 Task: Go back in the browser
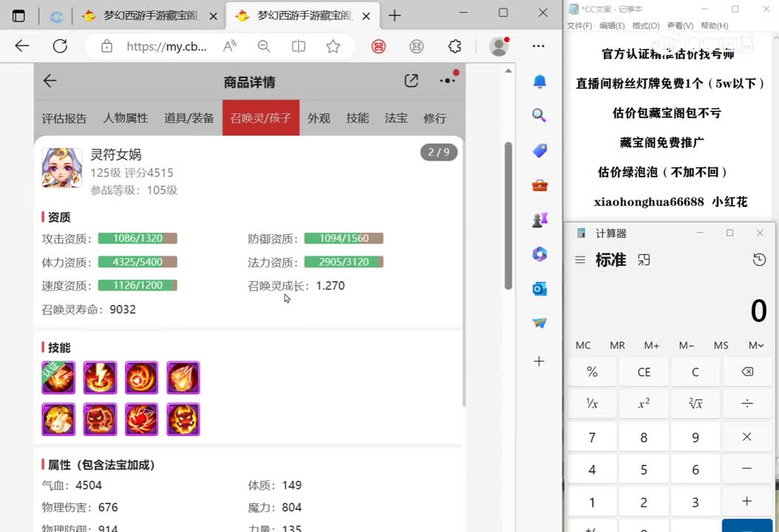(22, 47)
